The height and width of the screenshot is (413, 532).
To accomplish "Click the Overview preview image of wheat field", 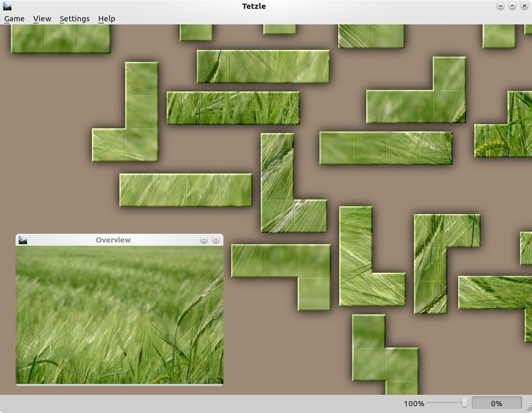I will (x=119, y=315).
